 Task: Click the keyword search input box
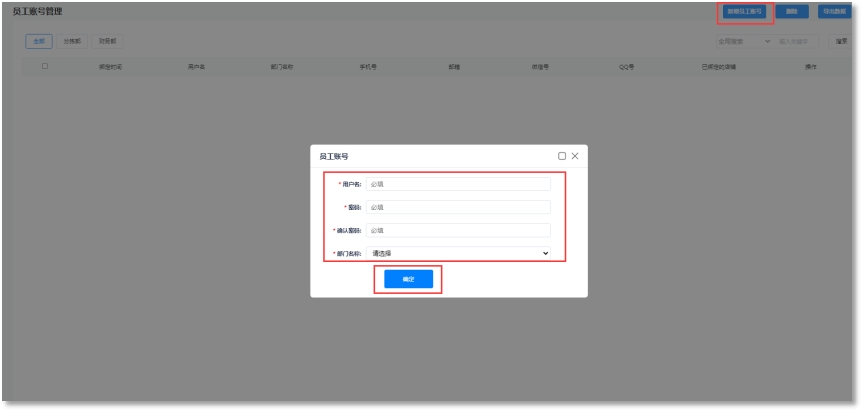click(x=797, y=41)
